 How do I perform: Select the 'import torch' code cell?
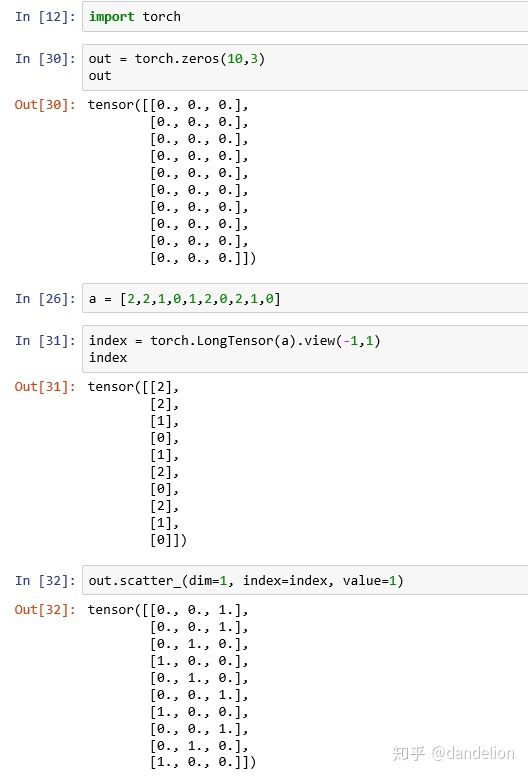click(x=305, y=16)
